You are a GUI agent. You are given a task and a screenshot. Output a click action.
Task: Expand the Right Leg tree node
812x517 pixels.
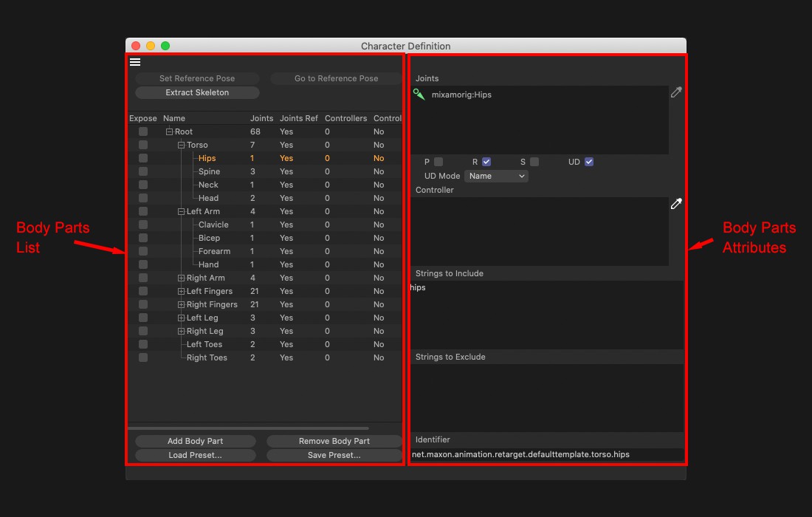[x=182, y=331]
